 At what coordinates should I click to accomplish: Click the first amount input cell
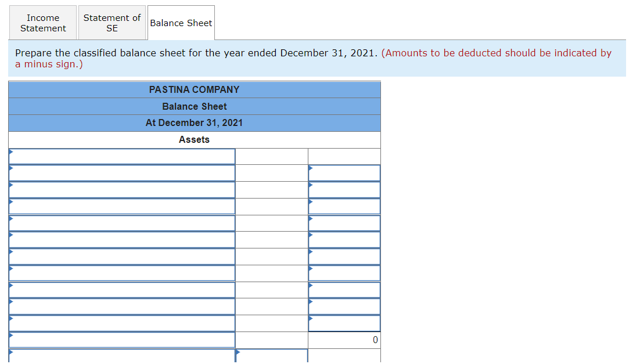[271, 156]
